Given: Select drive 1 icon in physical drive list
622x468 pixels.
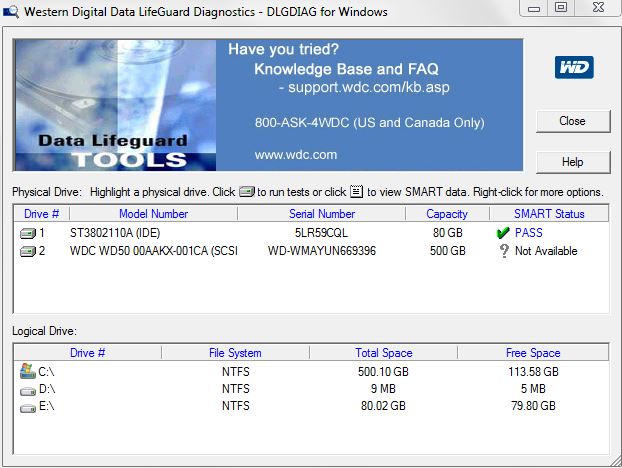Looking at the screenshot, I should (28, 233).
